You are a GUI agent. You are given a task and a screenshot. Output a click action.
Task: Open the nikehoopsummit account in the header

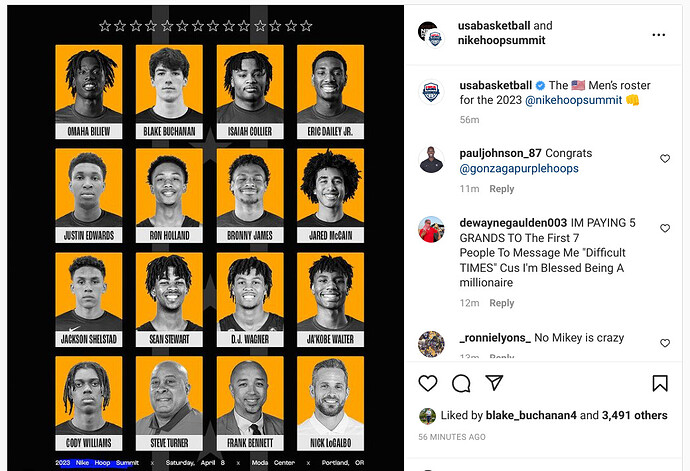(501, 40)
